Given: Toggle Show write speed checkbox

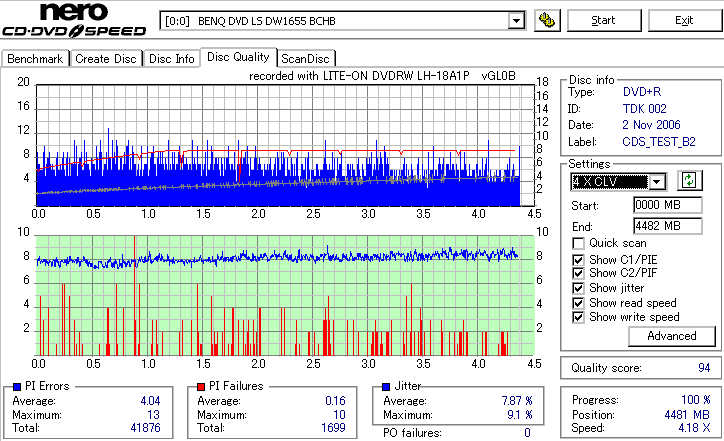Looking at the screenshot, I should (x=578, y=317).
